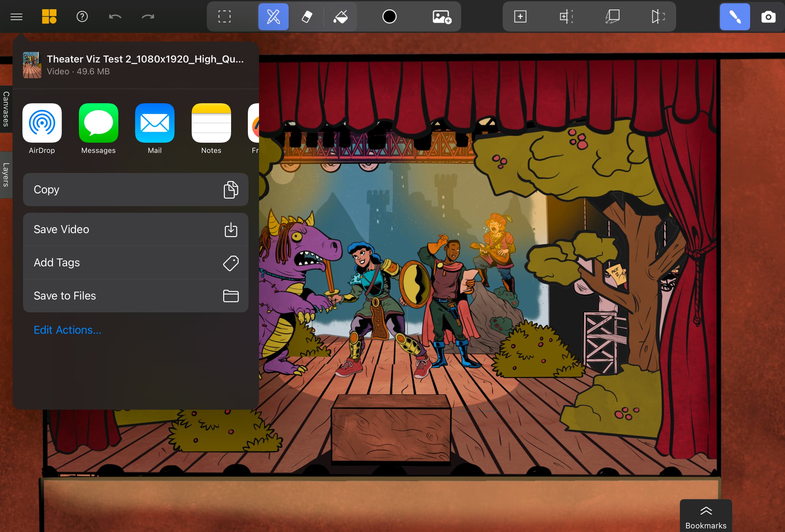Click Save Video option
This screenshot has width=785, height=532.
pos(136,229)
